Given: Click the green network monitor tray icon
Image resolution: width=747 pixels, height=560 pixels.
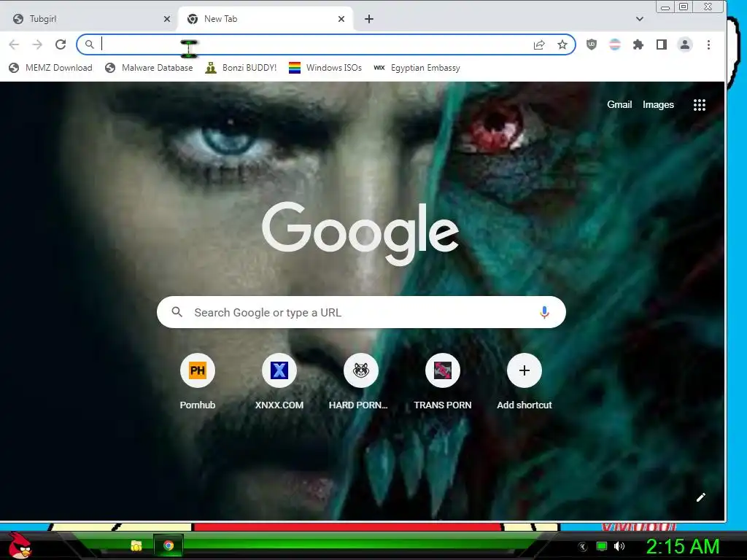Looking at the screenshot, I should 602,547.
